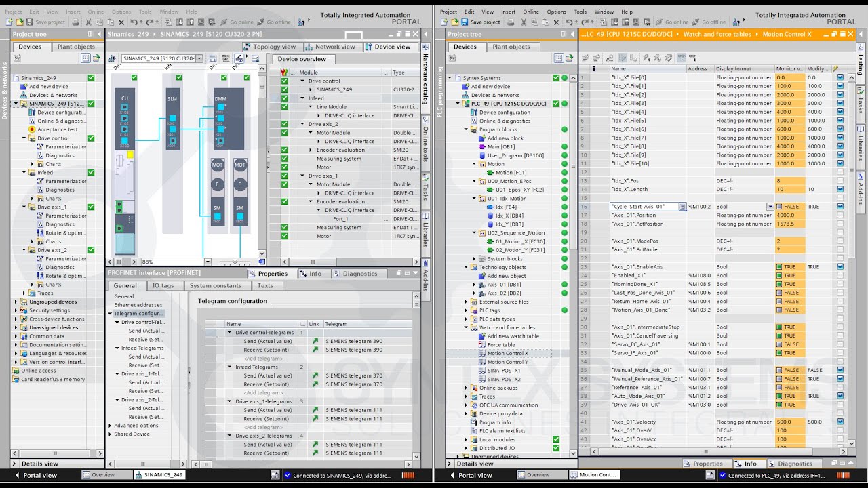Expand Advanced options in PROFINET properties
This screenshot has width=868, height=488.
point(111,426)
